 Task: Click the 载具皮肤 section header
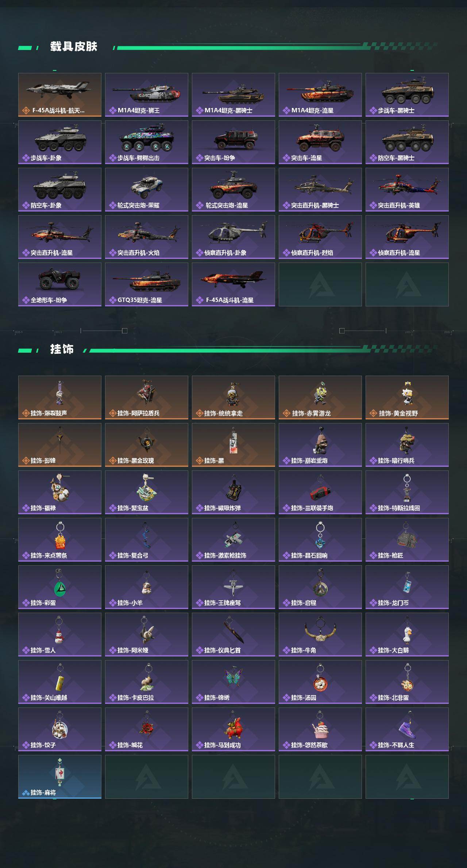[x=74, y=47]
